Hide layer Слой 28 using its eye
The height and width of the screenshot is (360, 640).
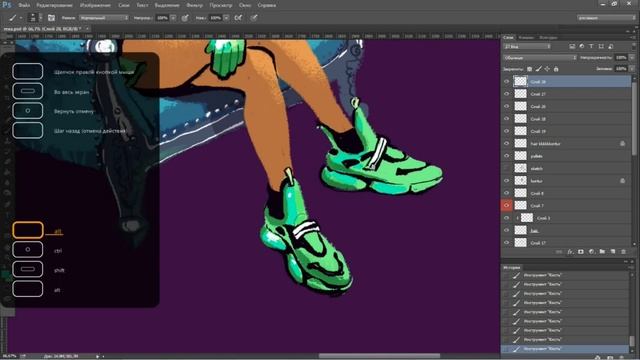[507, 82]
